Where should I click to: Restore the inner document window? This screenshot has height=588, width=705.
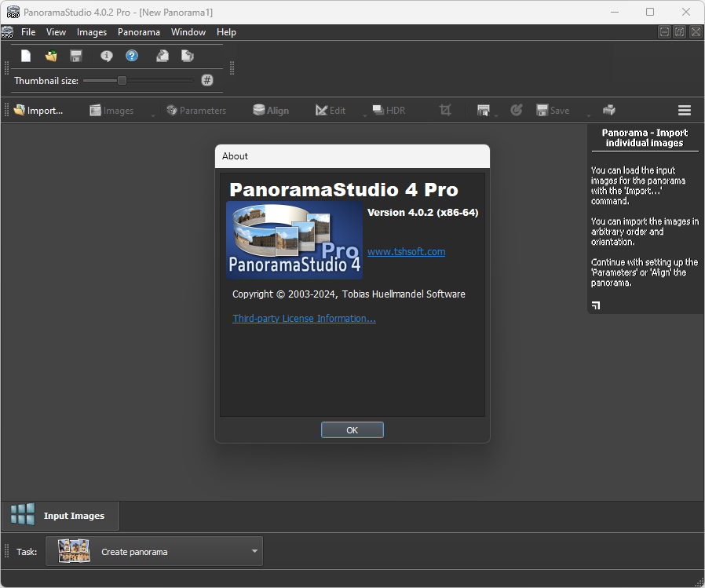click(x=680, y=32)
